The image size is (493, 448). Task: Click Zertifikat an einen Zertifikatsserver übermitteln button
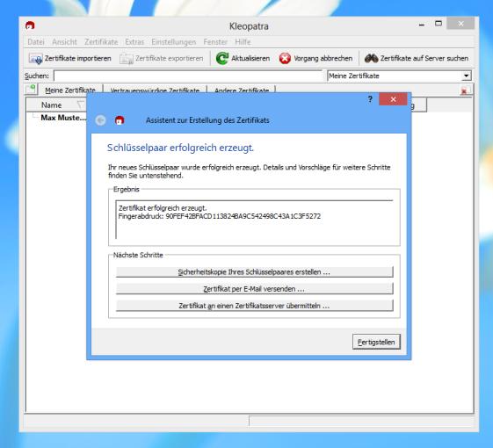click(x=254, y=306)
